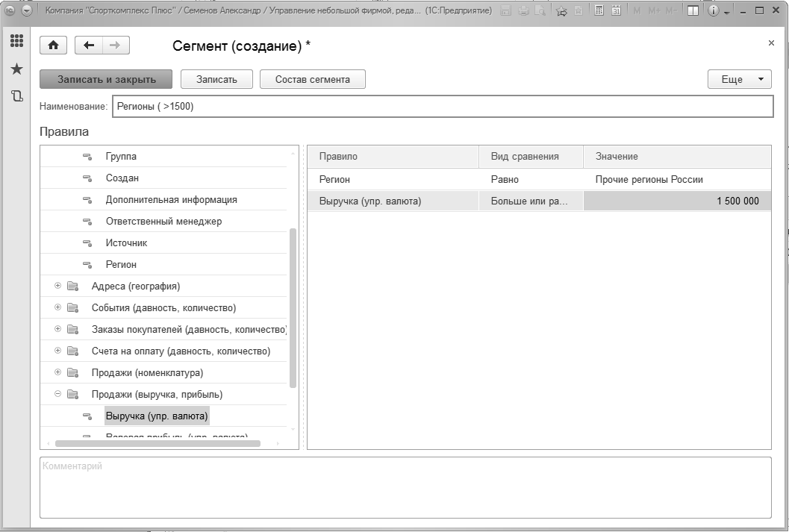
Task: Open 'Состав сегмента'
Action: [313, 79]
